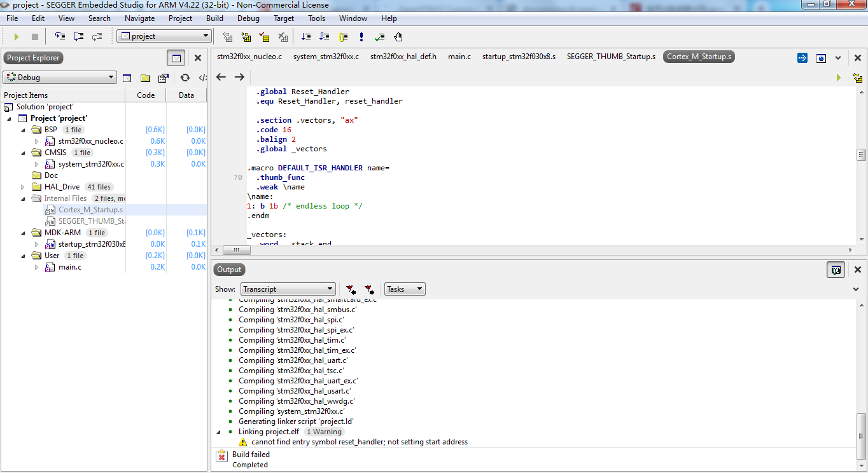The image size is (868, 473).
Task: Open the Tasks dropdown in Output panel
Action: coord(405,289)
